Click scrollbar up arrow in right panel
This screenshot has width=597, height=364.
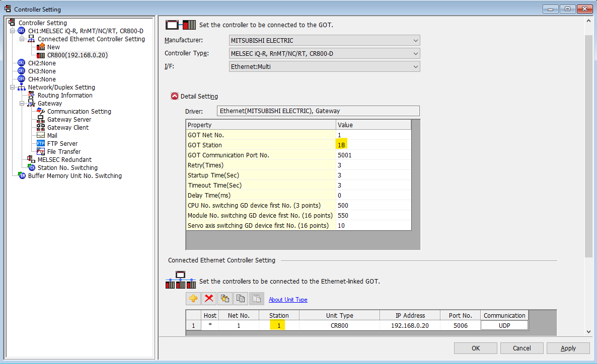(588, 21)
